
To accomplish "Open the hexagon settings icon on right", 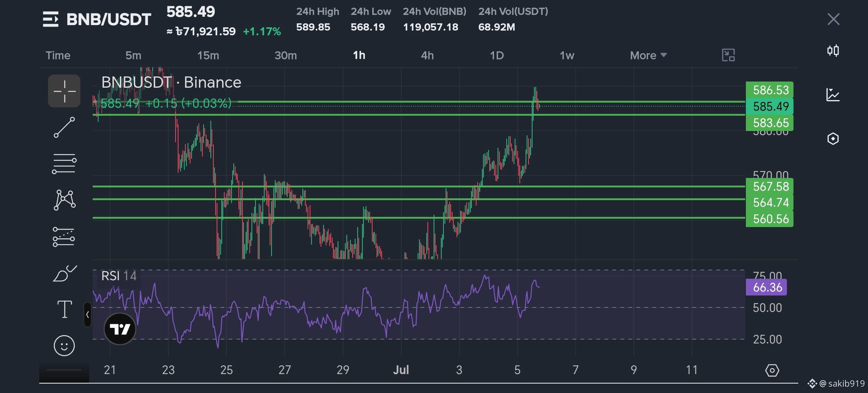I will 833,139.
